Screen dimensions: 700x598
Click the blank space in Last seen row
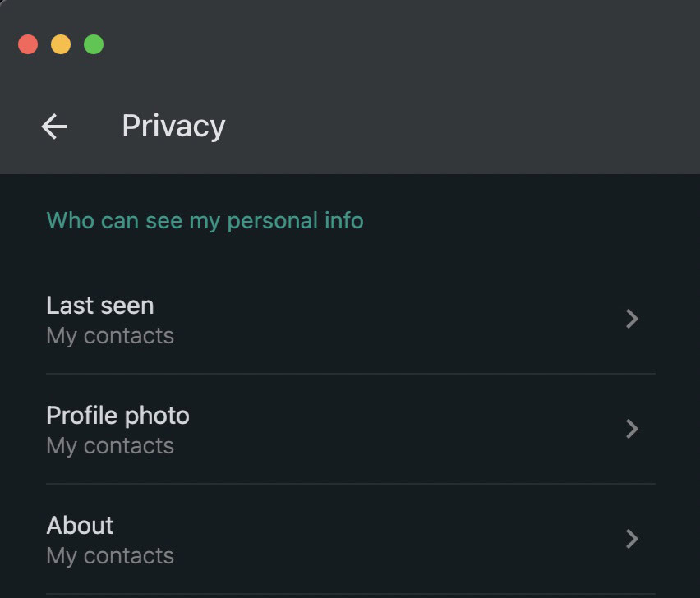394,320
